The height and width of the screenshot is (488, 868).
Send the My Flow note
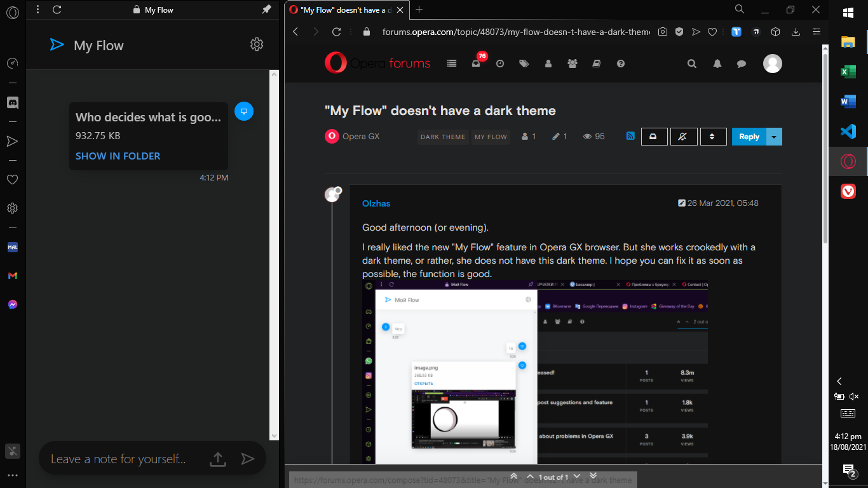point(248,459)
